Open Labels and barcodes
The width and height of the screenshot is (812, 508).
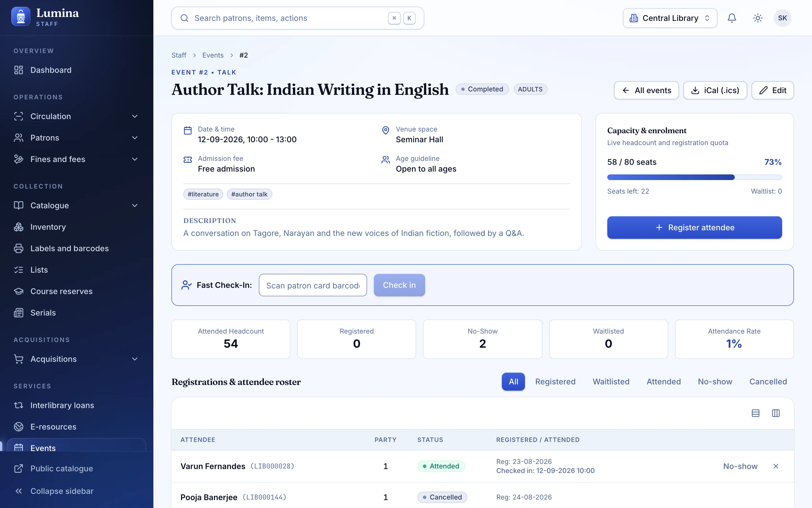pyautogui.click(x=76, y=248)
